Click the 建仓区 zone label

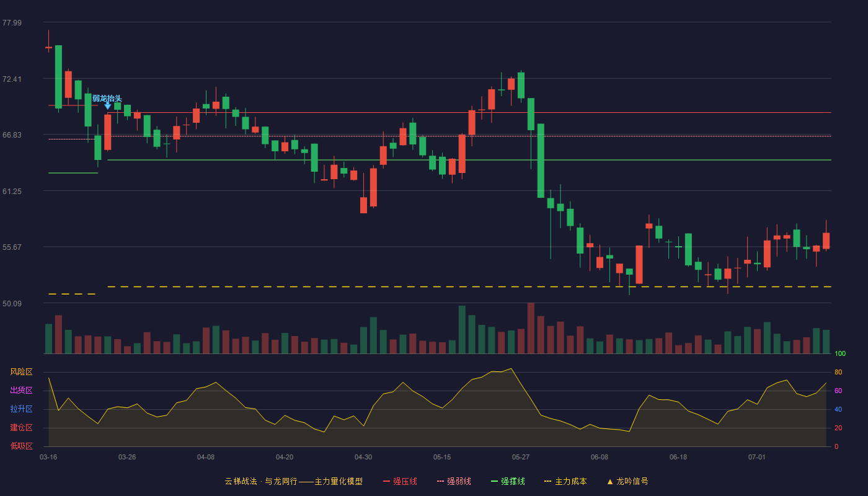point(21,428)
